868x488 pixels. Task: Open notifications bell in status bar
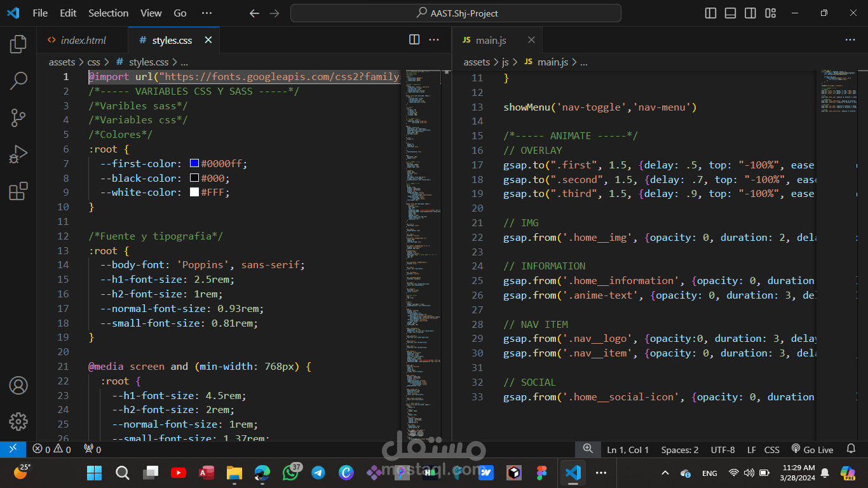851,449
